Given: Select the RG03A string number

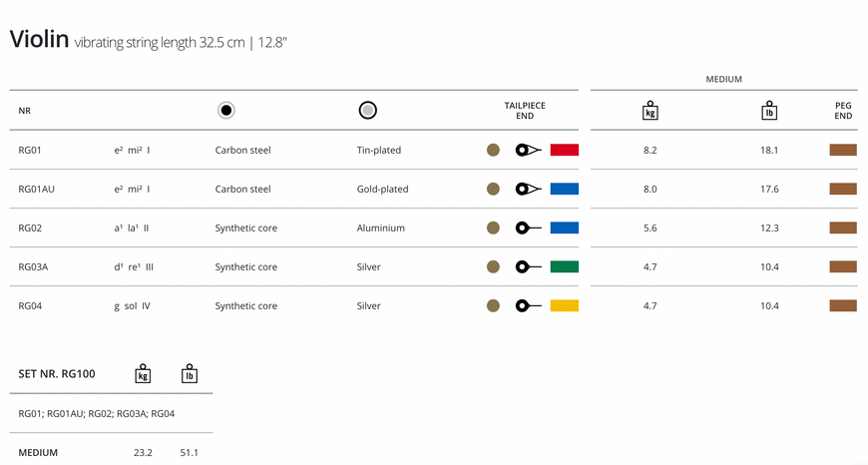Looking at the screenshot, I should (x=33, y=266).
